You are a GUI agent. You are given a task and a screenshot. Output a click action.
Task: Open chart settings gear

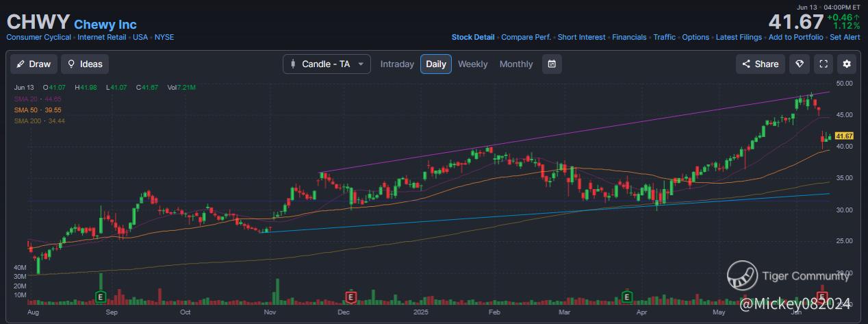[x=847, y=64]
